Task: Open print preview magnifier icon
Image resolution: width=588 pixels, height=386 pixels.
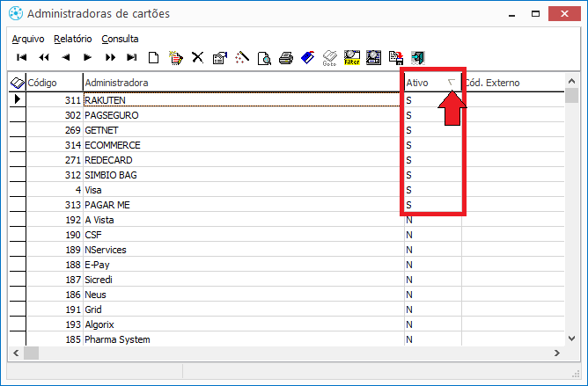Action: point(264,58)
